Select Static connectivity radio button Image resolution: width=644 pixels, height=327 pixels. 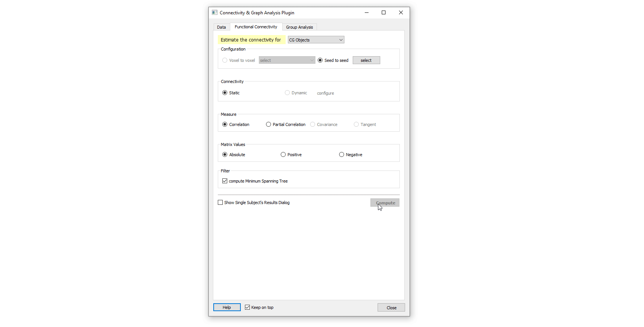click(x=225, y=93)
